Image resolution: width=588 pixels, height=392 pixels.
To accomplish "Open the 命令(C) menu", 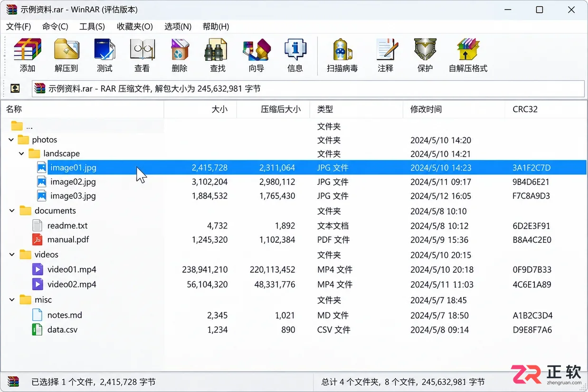I will 55,27.
